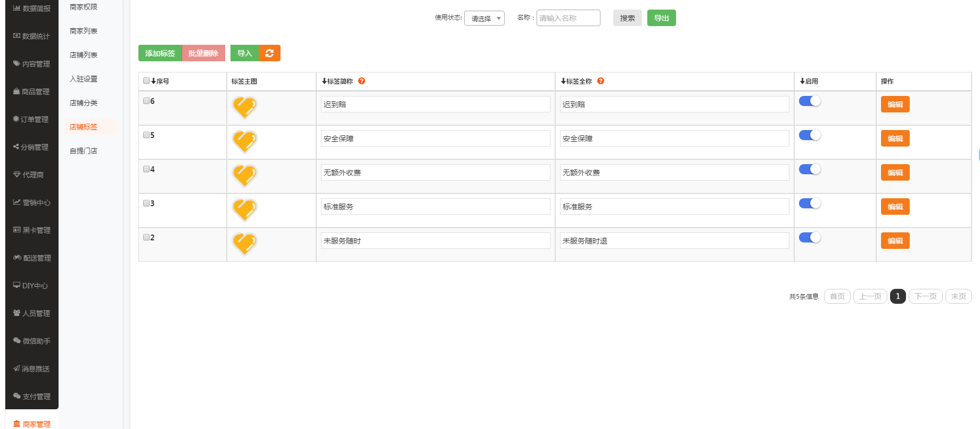Sort by 序号 column arrow

click(153, 82)
